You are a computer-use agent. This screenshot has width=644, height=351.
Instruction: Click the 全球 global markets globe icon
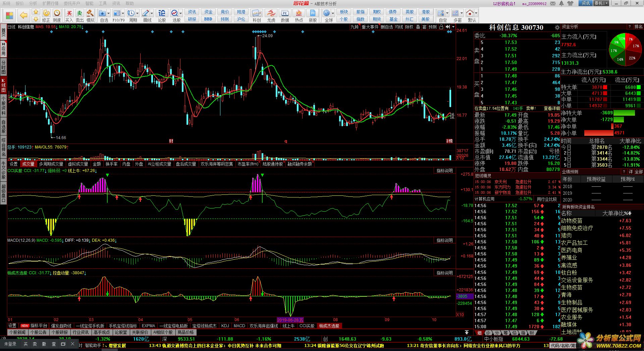327,13
